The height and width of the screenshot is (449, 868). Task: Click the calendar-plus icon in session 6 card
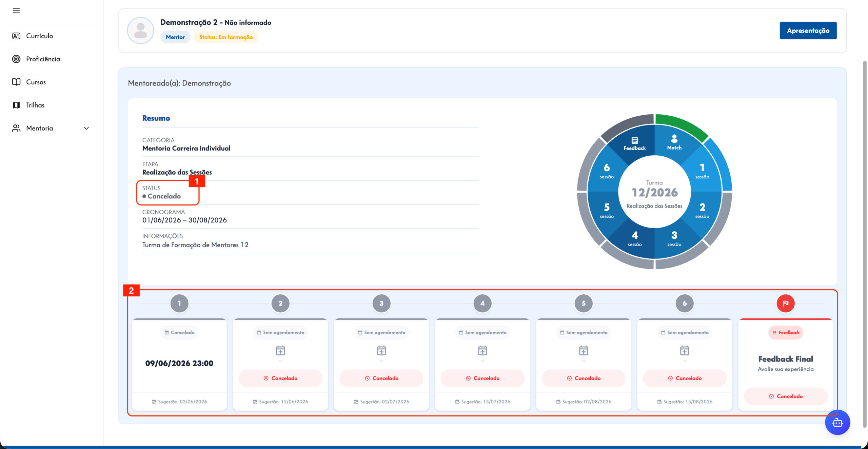point(685,350)
